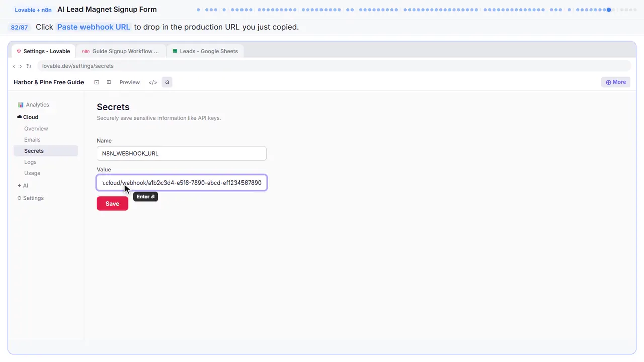Click the Value input with webhook URL

pos(181,183)
